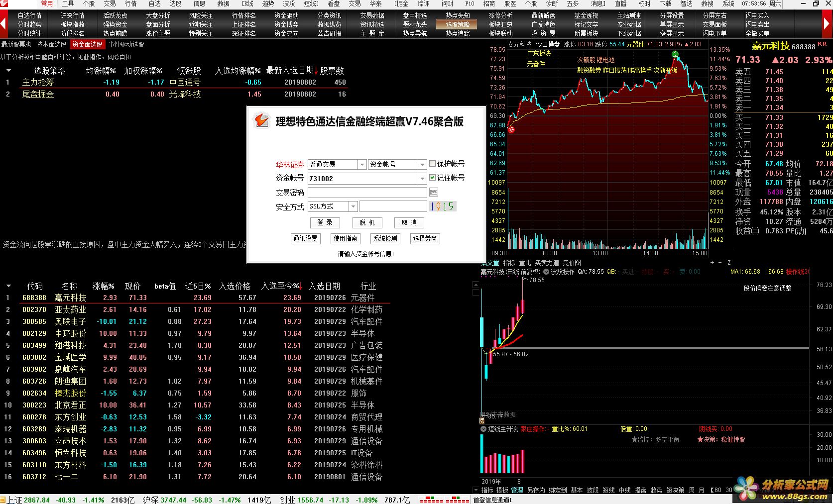This screenshot has height=504, width=833.
Task: Click the down-triangle icon before 指标 at bottom
Action: 476,490
